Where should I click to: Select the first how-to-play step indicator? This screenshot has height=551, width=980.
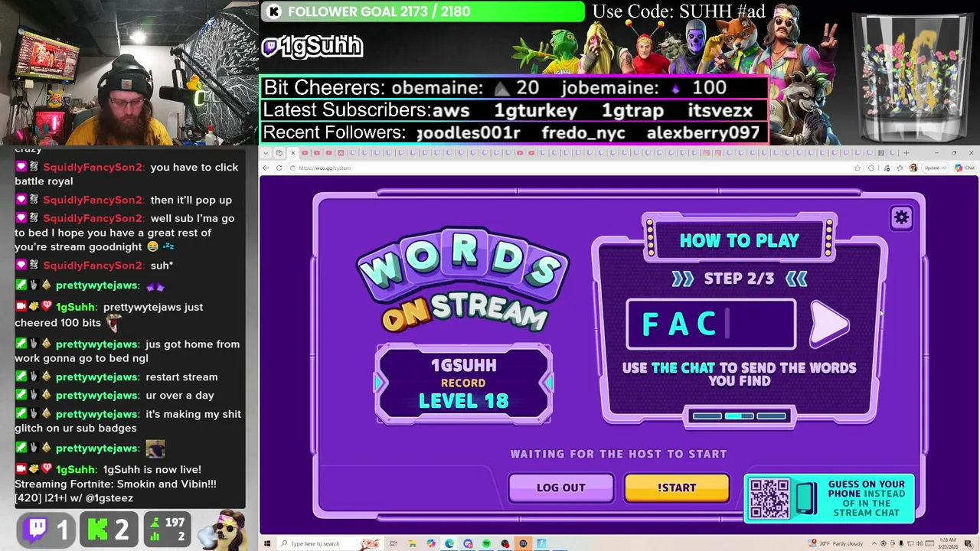tap(707, 416)
